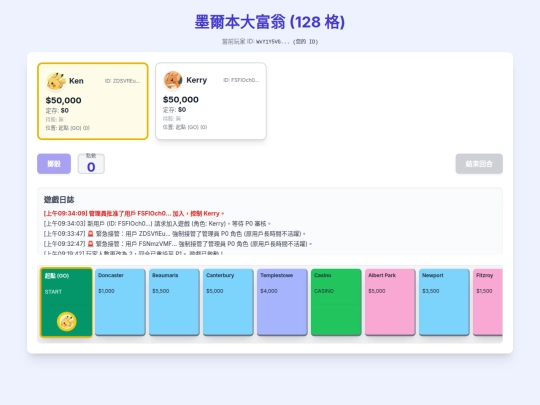Click the 遊戲日誌 log heading
Image resolution: width=540 pixels, height=405 pixels.
[x=59, y=200]
